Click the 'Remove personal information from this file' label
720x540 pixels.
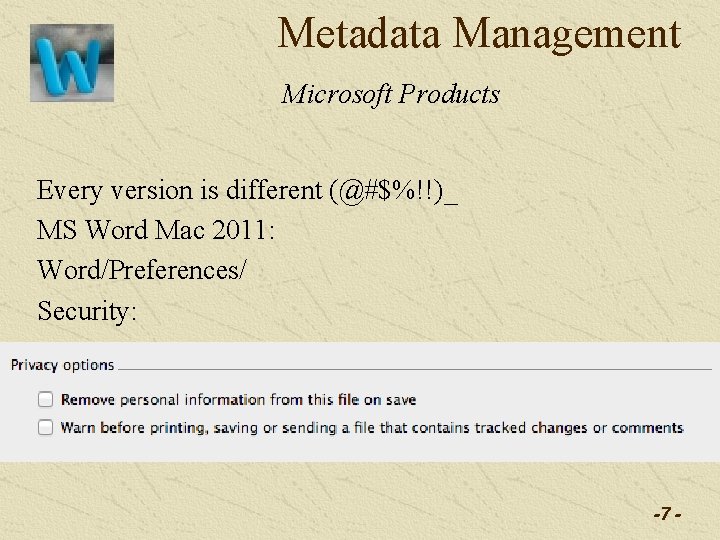pyautogui.click(x=238, y=399)
